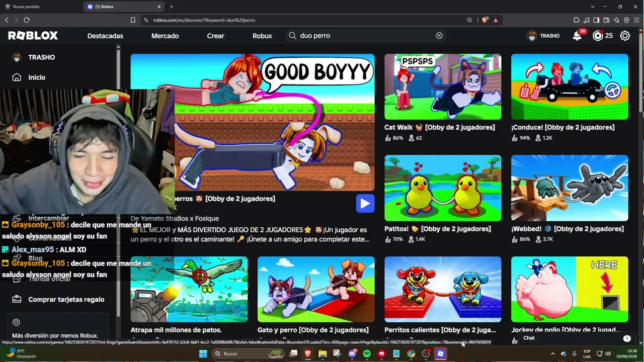This screenshot has height=362, width=644.
Task: Open the Brave Rewards triangle icon
Action: pos(496,20)
